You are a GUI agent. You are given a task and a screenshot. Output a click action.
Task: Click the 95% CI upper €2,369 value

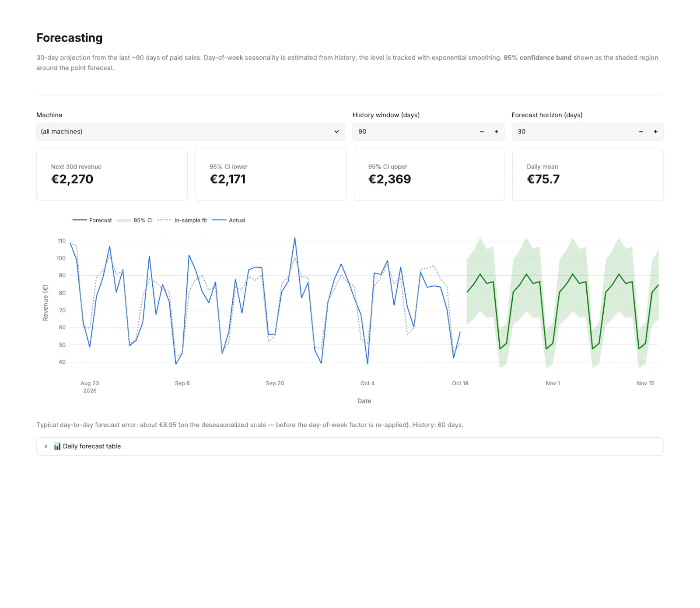(389, 179)
